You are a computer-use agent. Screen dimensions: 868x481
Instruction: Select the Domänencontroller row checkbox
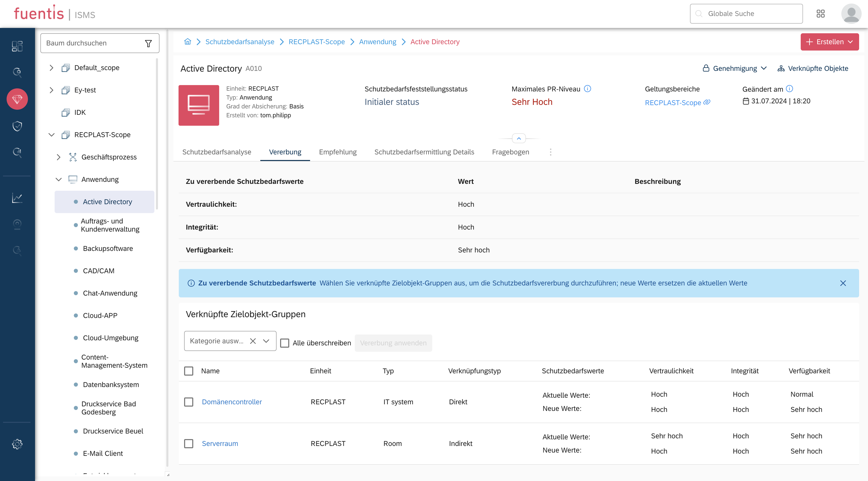click(x=189, y=402)
